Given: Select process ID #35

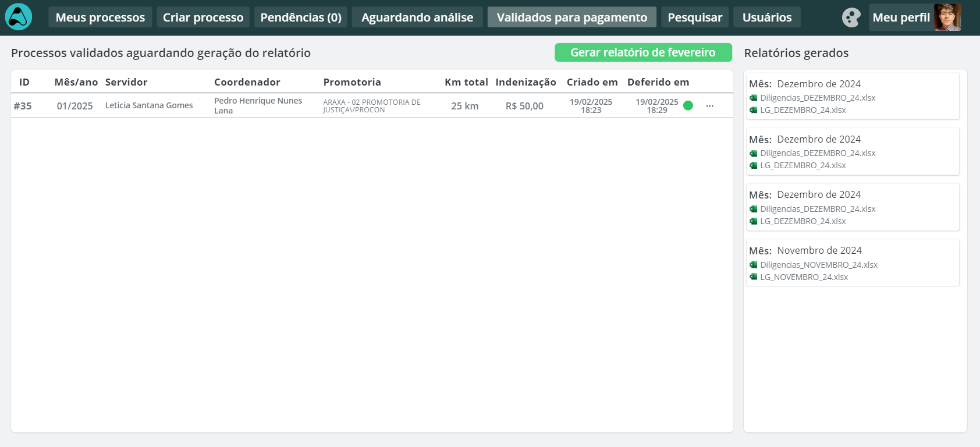Looking at the screenshot, I should (23, 106).
